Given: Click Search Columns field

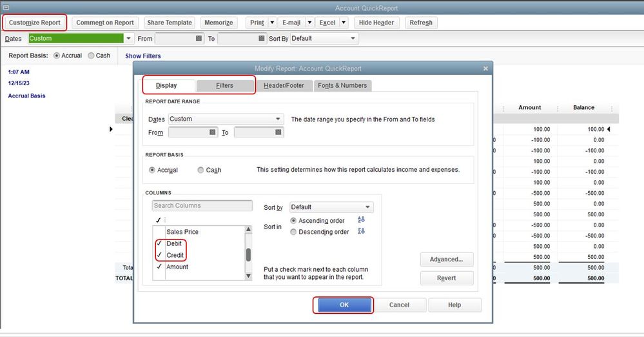Looking at the screenshot, I should click(x=202, y=205).
